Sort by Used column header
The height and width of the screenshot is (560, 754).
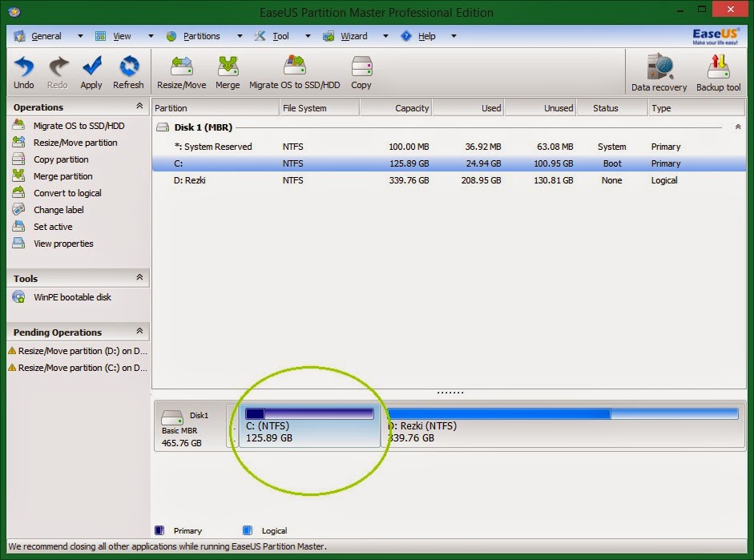[469, 108]
